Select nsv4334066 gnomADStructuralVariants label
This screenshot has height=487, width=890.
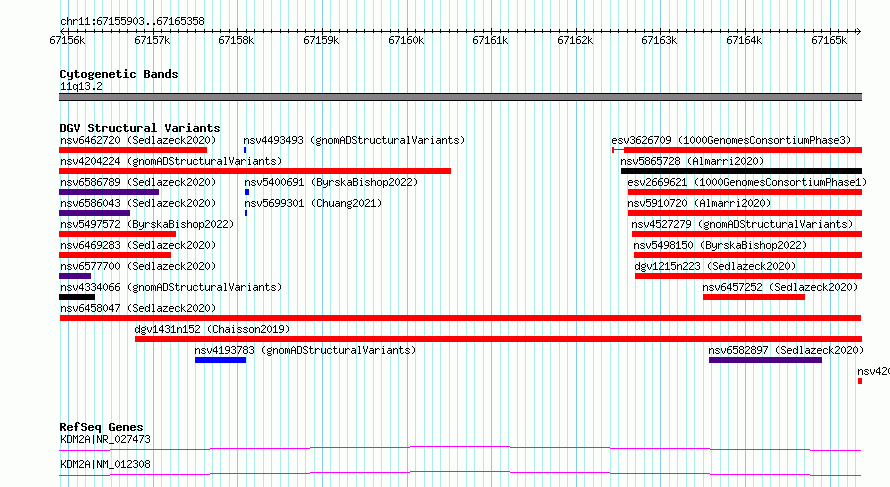pyautogui.click(x=171, y=287)
